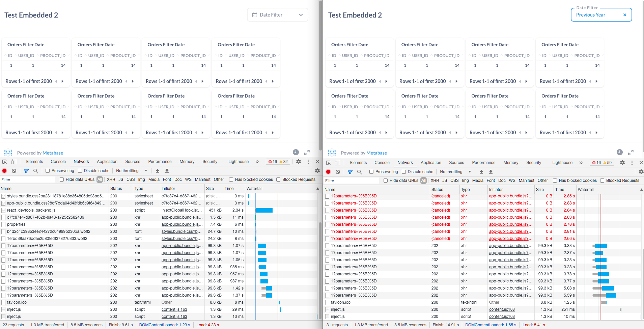The width and height of the screenshot is (644, 329).
Task: Stop recording the network log
Action: (x=4, y=171)
